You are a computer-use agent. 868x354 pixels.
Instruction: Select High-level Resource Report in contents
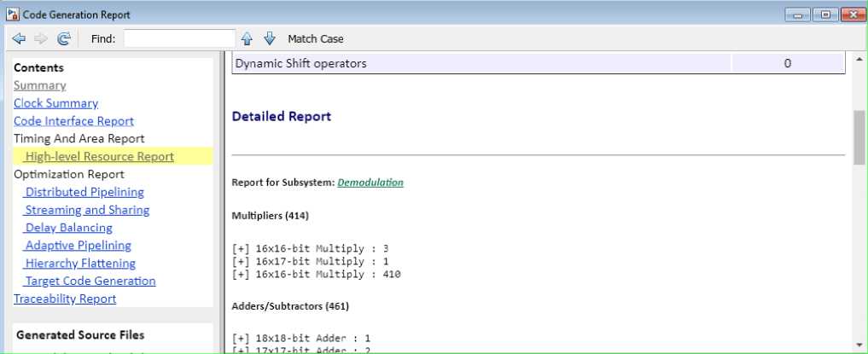pos(99,156)
